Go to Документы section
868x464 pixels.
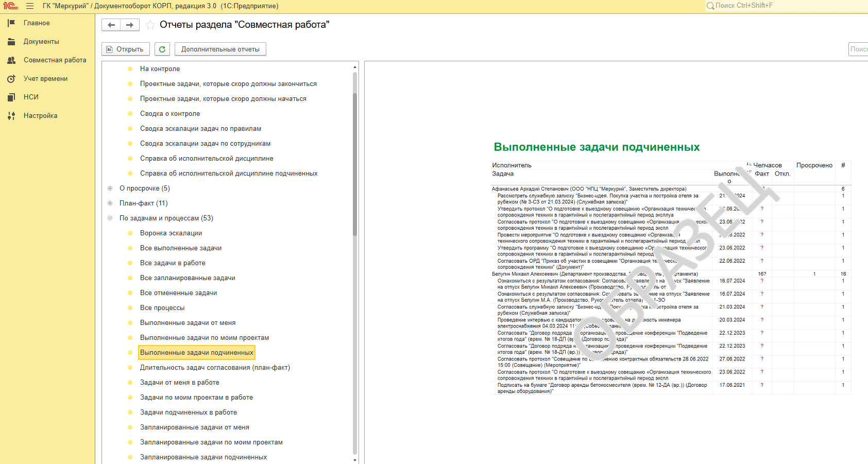(41, 42)
